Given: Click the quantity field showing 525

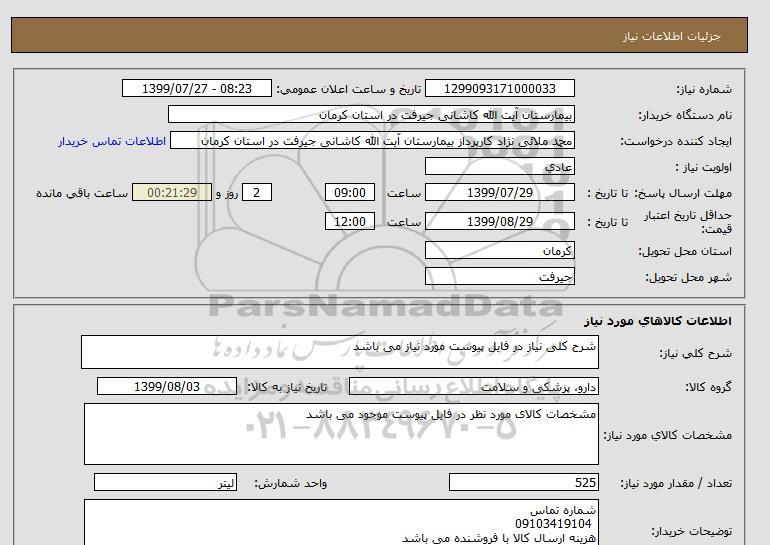Looking at the screenshot, I should 523,482.
